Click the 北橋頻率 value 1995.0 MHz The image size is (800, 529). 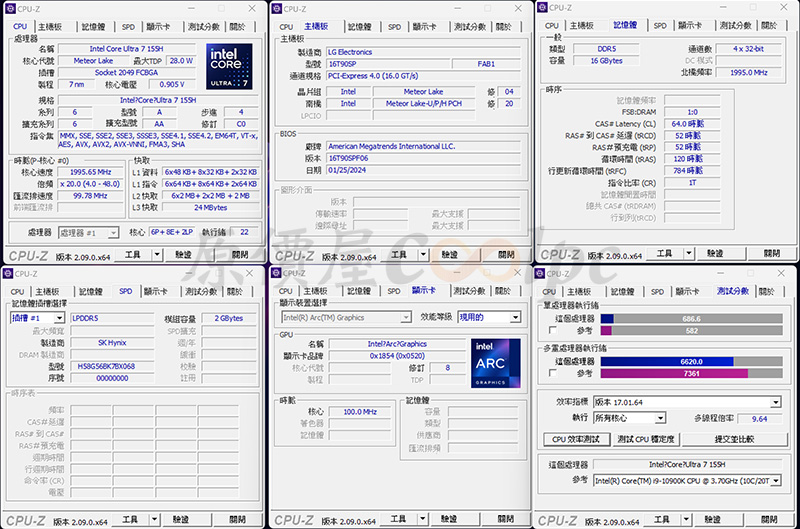(748, 72)
